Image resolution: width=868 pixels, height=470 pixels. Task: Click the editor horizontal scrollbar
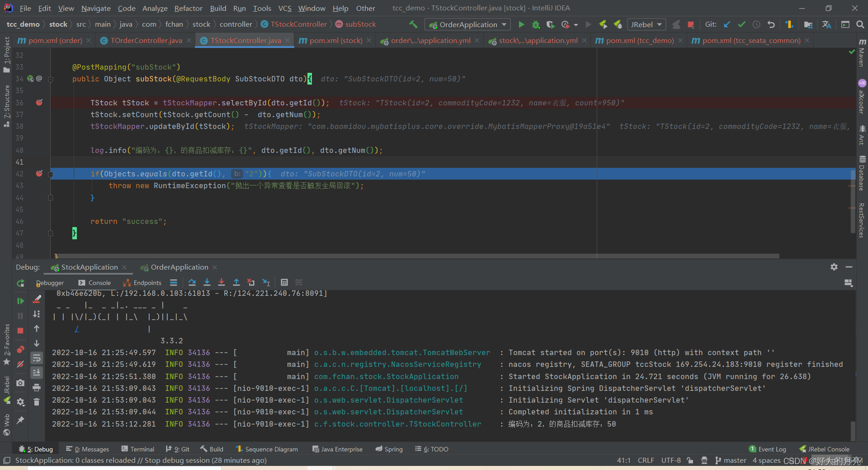pyautogui.click(x=417, y=256)
